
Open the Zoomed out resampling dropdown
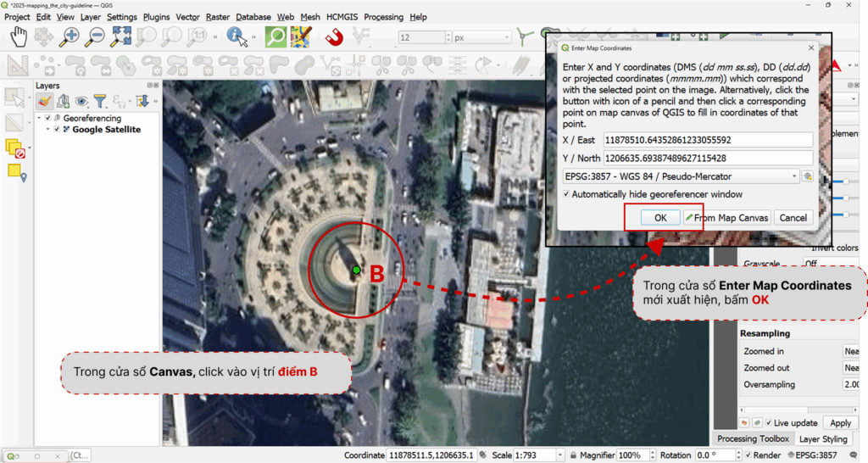(x=851, y=368)
